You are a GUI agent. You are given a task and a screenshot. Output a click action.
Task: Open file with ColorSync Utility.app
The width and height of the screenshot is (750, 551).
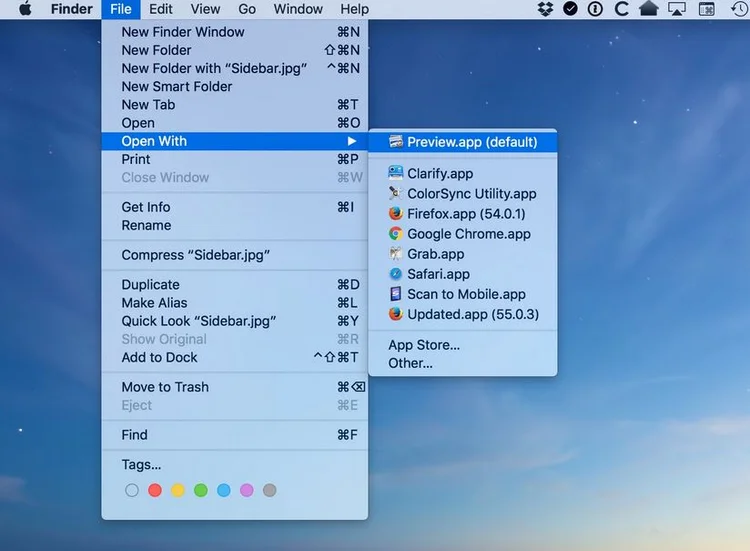[471, 194]
